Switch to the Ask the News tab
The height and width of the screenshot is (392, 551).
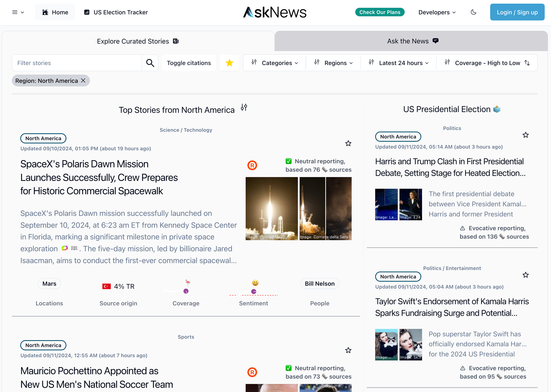pos(412,41)
